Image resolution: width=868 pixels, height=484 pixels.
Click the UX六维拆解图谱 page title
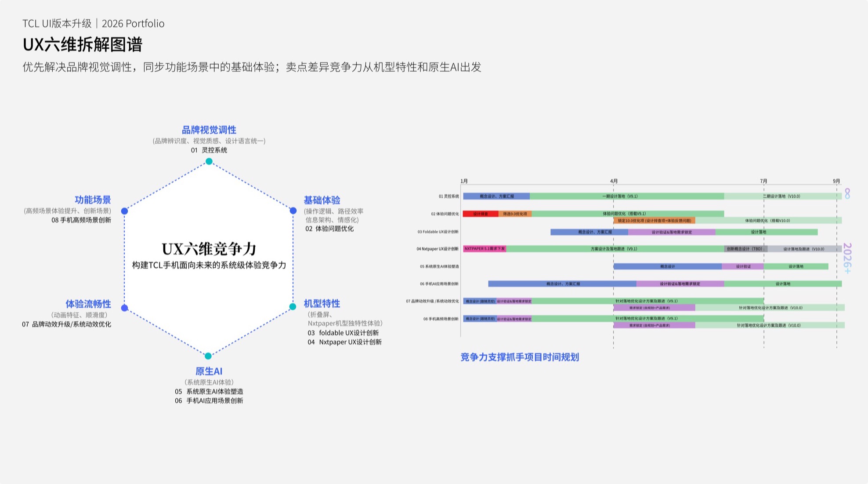(x=83, y=45)
